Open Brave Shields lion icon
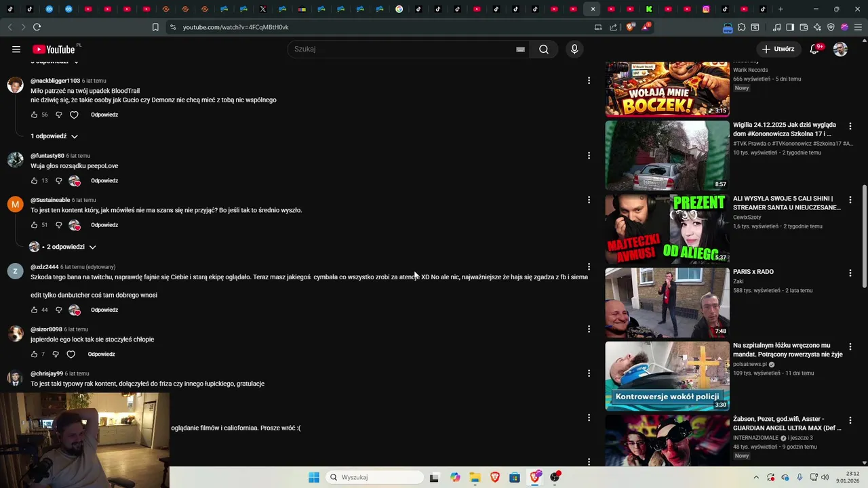This screenshot has width=868, height=488. tap(631, 27)
